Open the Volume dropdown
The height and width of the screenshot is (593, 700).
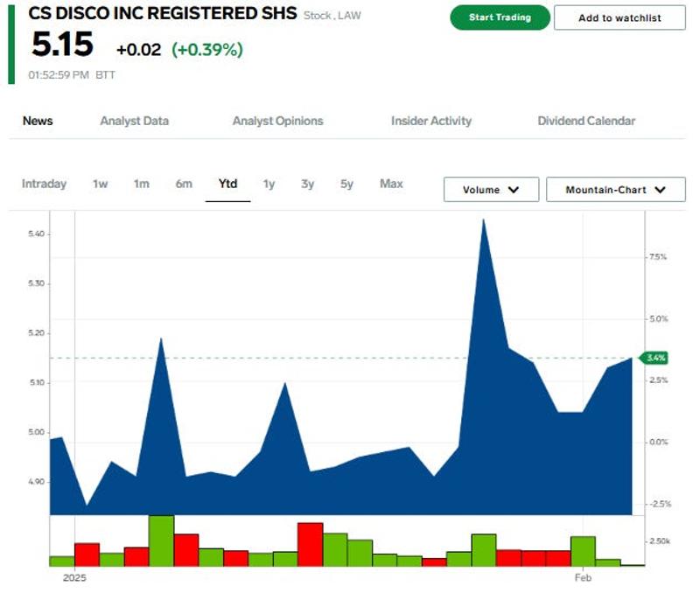491,190
